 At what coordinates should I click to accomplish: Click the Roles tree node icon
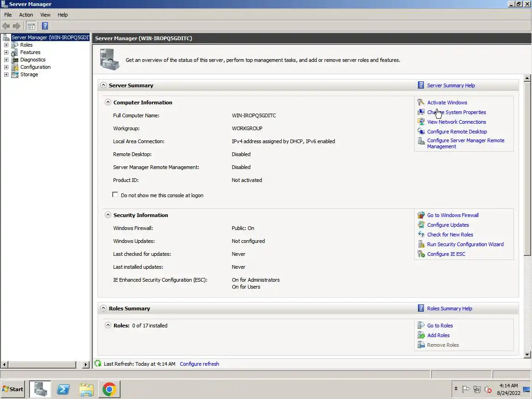[15, 45]
